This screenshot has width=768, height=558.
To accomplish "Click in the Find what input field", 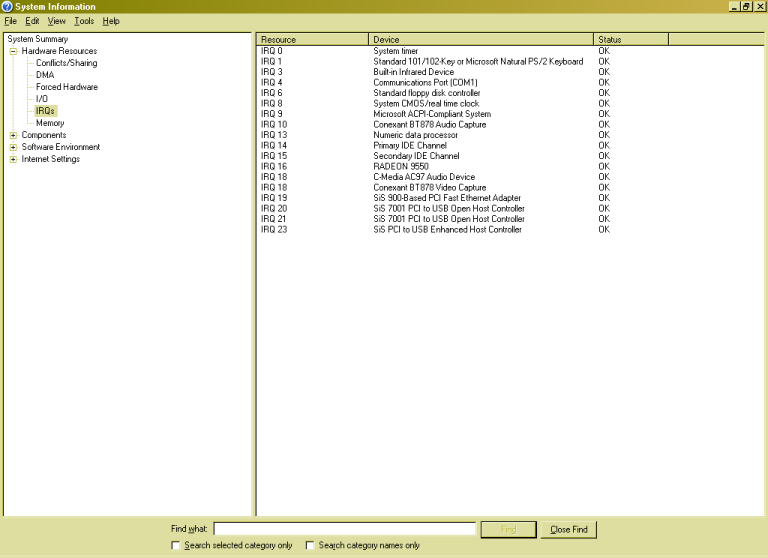I will (345, 529).
